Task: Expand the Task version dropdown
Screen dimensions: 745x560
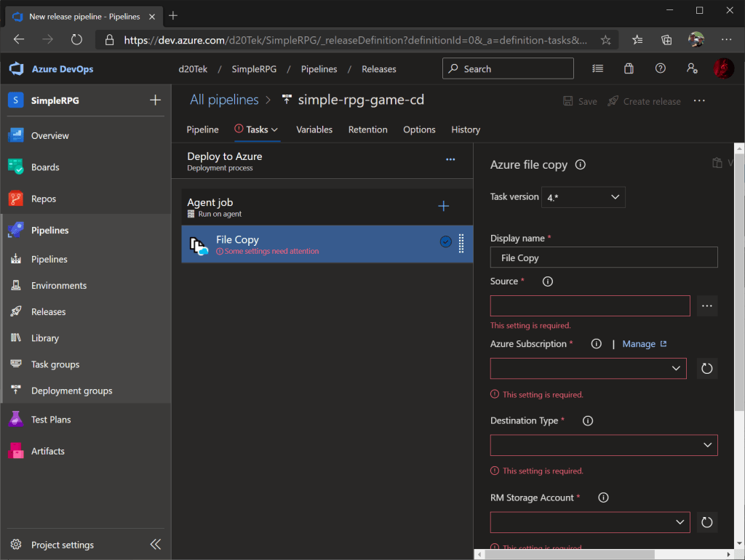Action: click(x=583, y=197)
